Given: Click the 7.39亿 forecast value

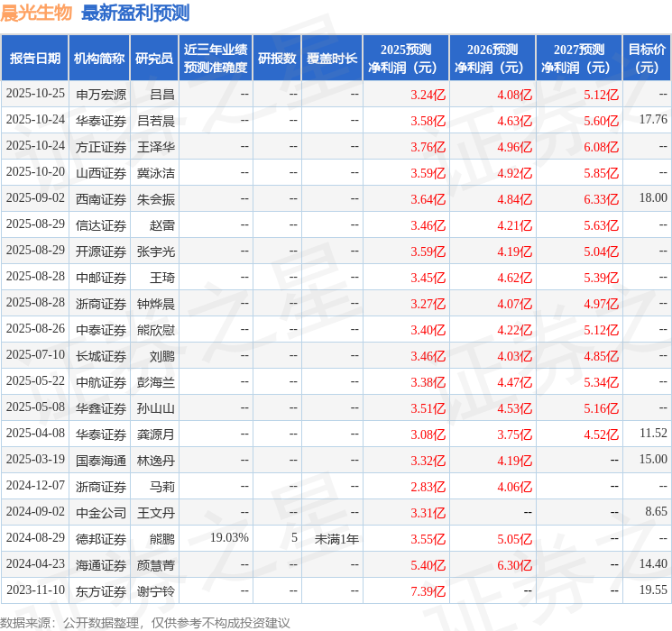Looking at the screenshot, I should tap(428, 591).
